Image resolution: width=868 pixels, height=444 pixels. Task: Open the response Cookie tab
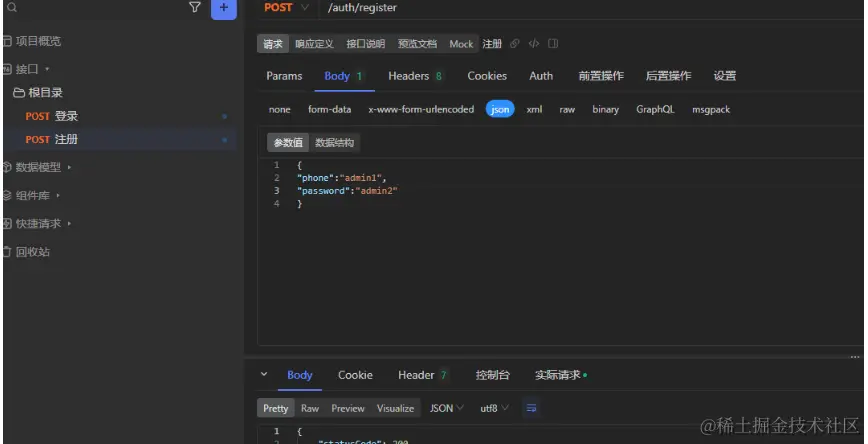click(355, 375)
